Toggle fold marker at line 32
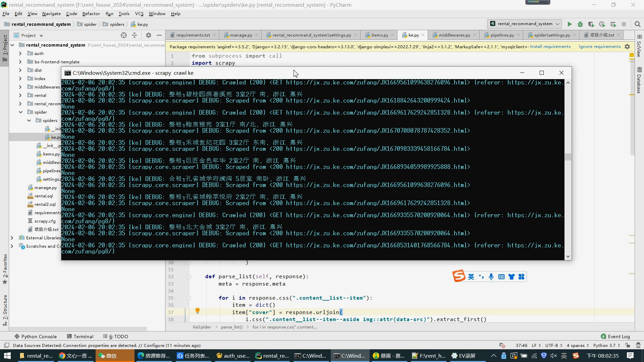644x362 pixels. click(189, 277)
